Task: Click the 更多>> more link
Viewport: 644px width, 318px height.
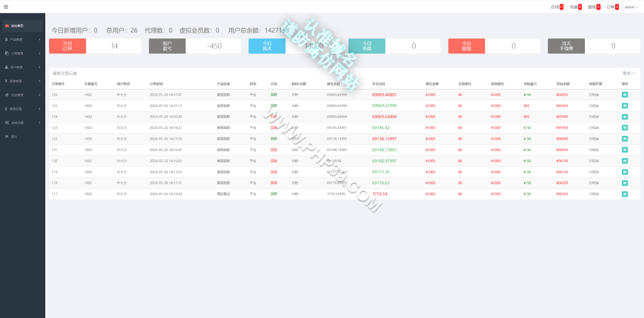Action: click(x=629, y=73)
